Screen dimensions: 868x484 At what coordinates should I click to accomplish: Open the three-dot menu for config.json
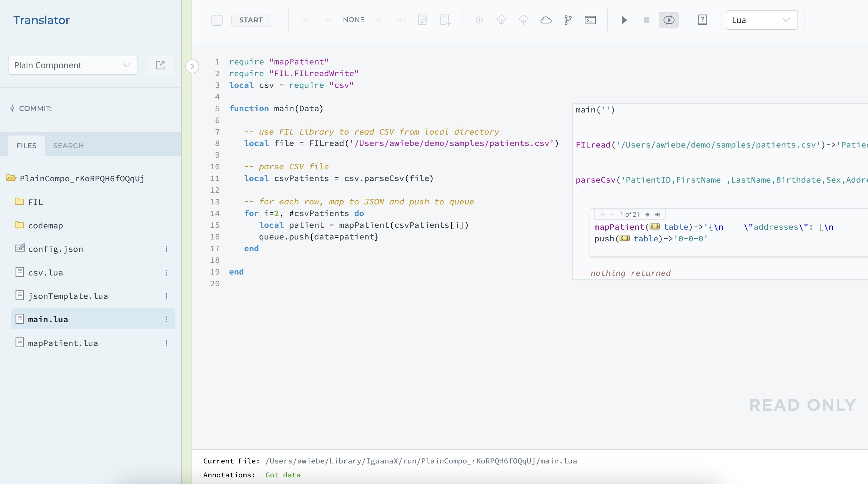(167, 249)
